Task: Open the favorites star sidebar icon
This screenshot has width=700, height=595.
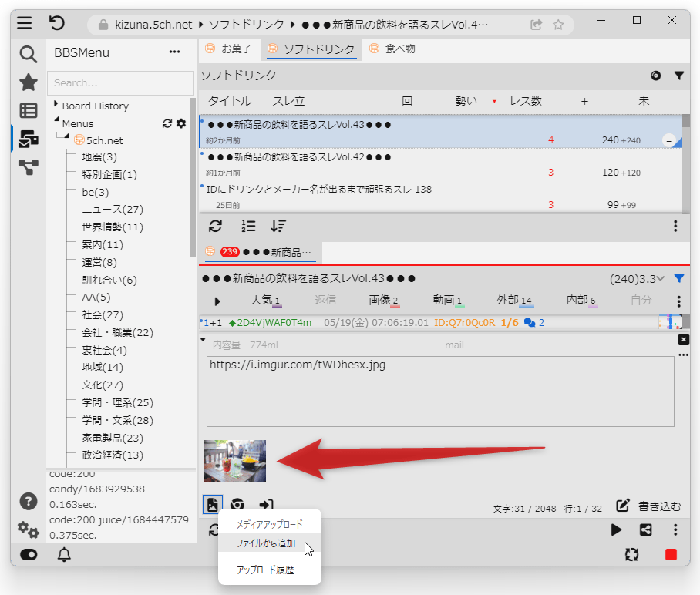Action: point(28,82)
